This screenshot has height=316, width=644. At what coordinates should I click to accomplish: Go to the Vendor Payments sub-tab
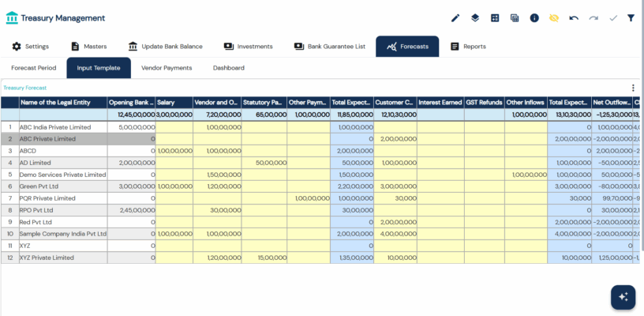click(x=166, y=68)
